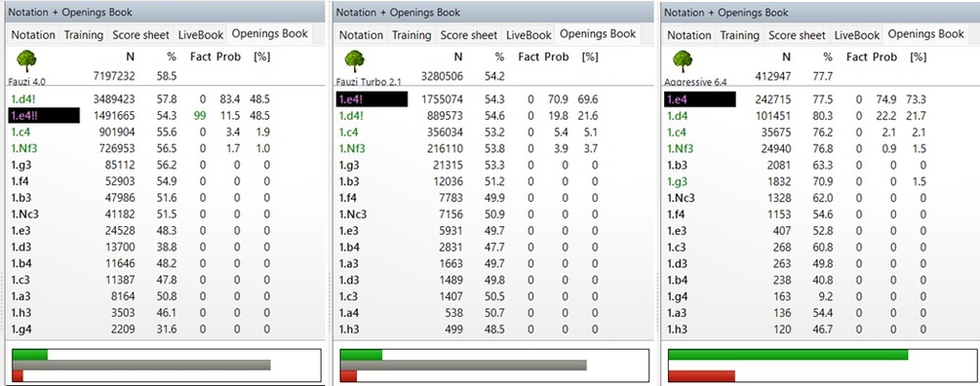
Task: Select move 1.g4 in Fauzi 4.0 book
Action: tap(22, 329)
